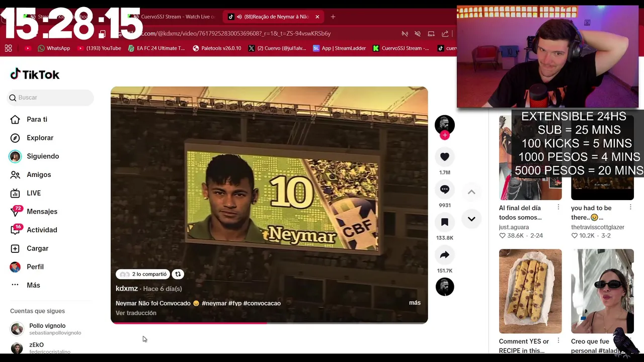This screenshot has width=644, height=362.
Task: Open the browser apps grid icon
Action: pos(8,48)
